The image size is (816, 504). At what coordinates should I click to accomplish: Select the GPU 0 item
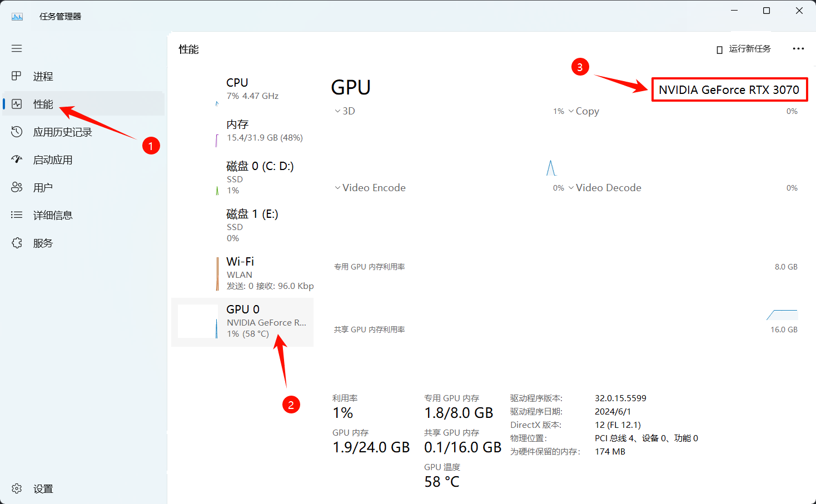click(x=242, y=322)
